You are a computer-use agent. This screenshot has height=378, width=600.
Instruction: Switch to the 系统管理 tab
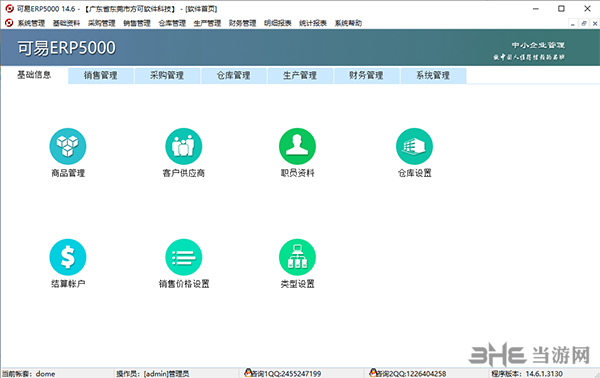[433, 75]
